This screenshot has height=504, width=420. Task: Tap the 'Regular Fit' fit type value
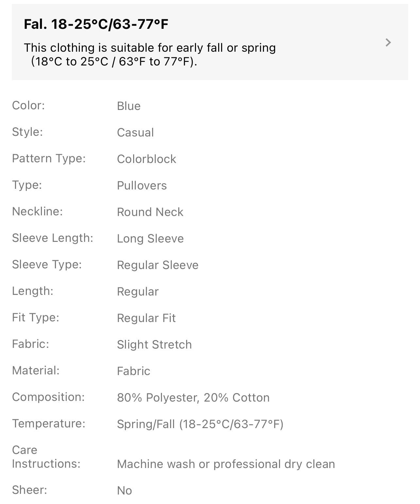[x=146, y=318]
